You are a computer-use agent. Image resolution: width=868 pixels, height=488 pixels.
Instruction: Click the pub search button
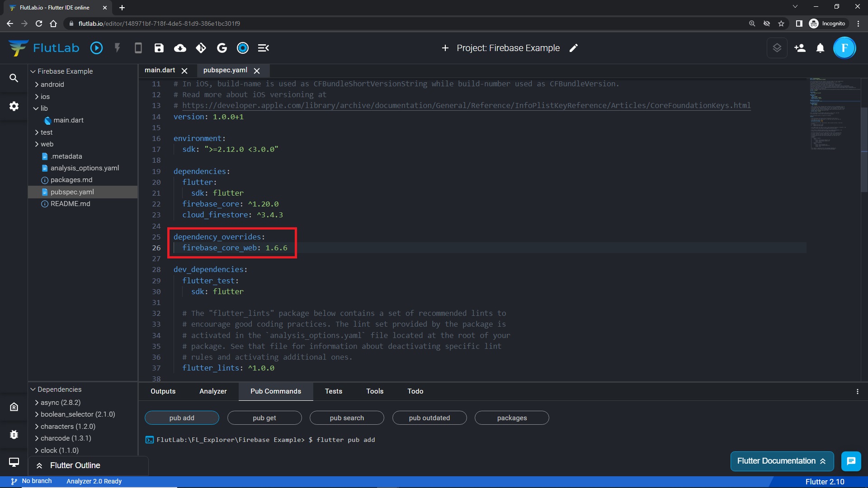click(347, 418)
